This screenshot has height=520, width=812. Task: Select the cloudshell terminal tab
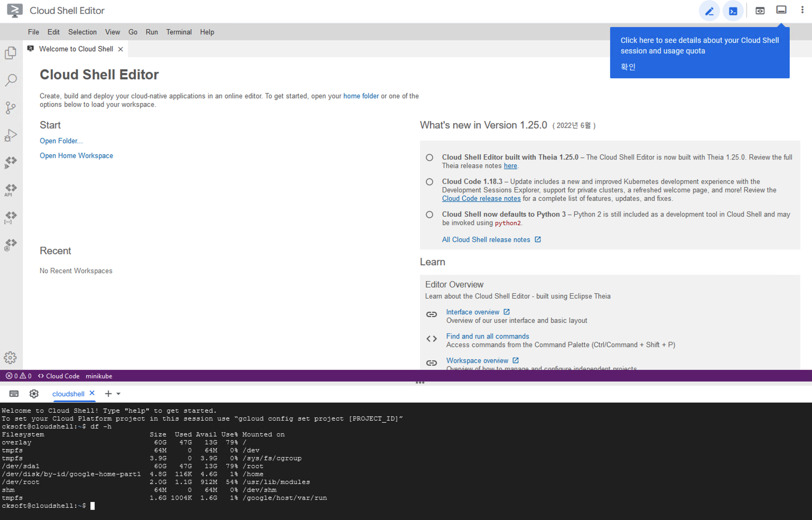coord(68,394)
